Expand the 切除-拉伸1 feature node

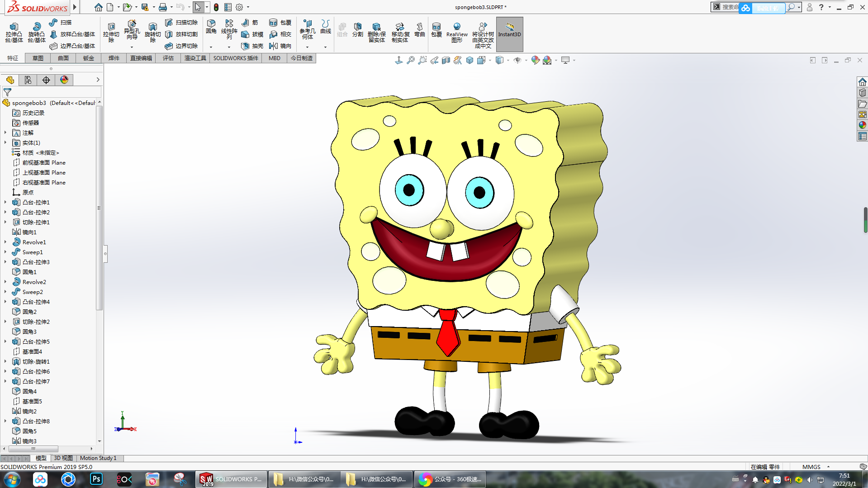click(x=5, y=222)
